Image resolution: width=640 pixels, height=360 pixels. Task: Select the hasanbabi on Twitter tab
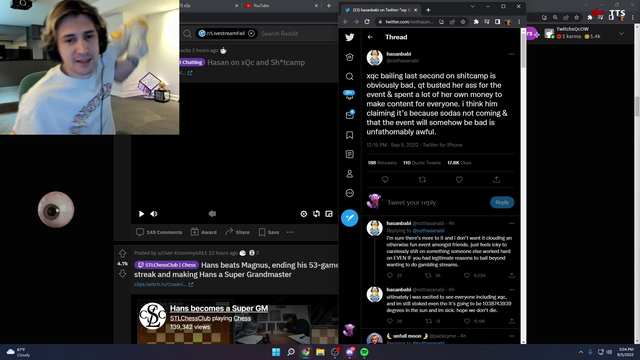pos(380,10)
